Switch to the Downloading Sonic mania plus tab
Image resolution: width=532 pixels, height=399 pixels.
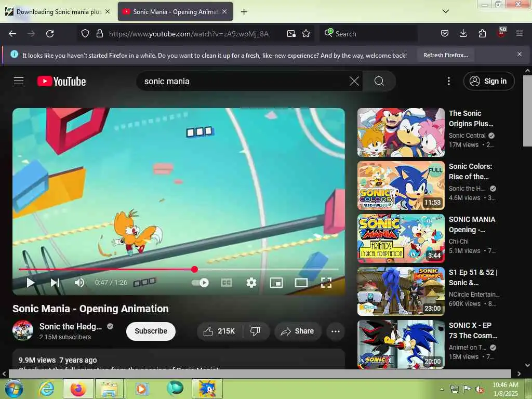pos(58,12)
